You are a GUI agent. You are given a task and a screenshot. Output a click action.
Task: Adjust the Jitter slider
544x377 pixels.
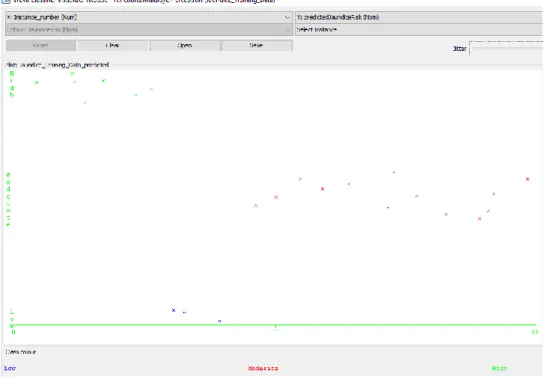point(506,49)
